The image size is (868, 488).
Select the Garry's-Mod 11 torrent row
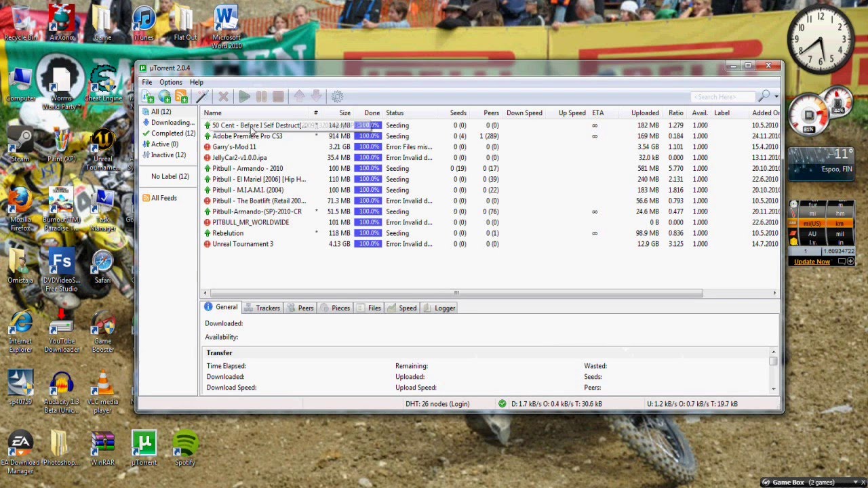[x=490, y=147]
